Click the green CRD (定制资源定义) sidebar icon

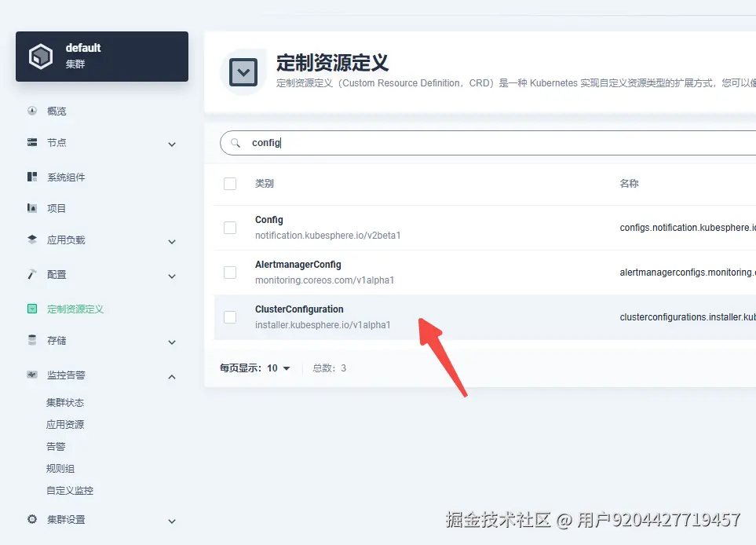pos(32,309)
